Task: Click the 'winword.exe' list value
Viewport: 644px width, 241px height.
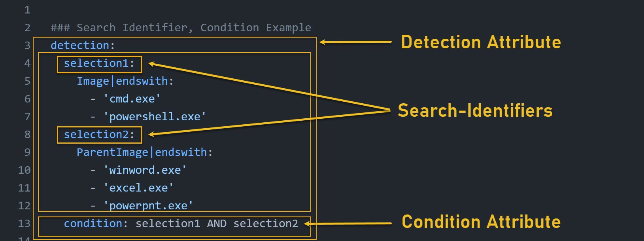Action: point(145,170)
